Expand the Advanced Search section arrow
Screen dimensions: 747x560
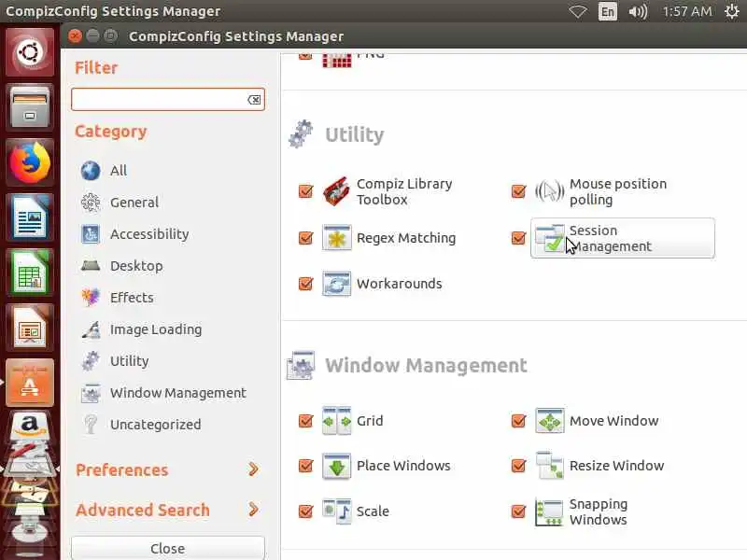click(x=254, y=510)
